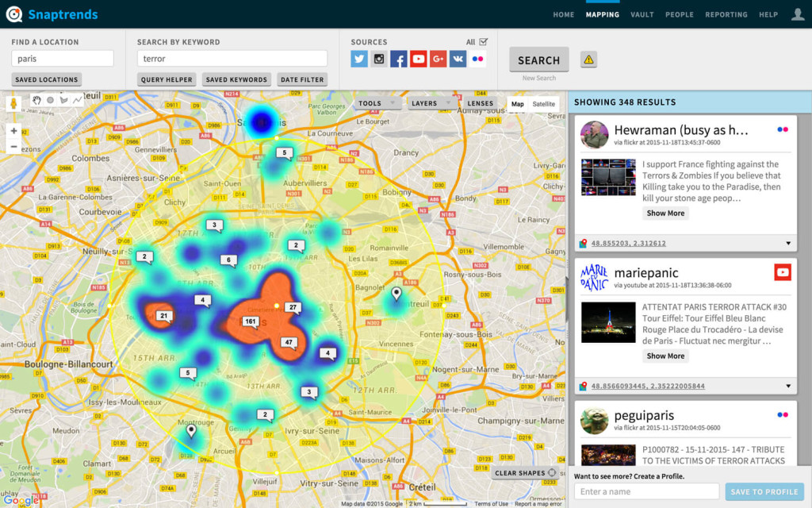
Task: Open the Query Helper
Action: [167, 79]
